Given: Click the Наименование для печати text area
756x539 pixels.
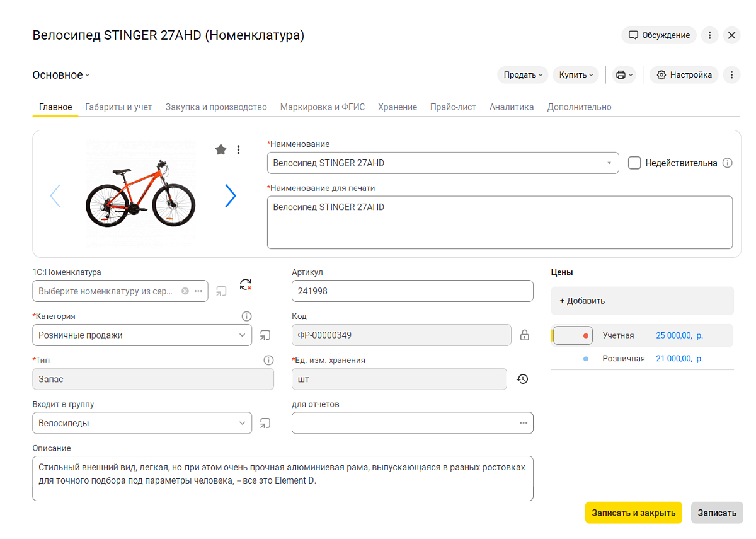Looking at the screenshot, I should [500, 223].
